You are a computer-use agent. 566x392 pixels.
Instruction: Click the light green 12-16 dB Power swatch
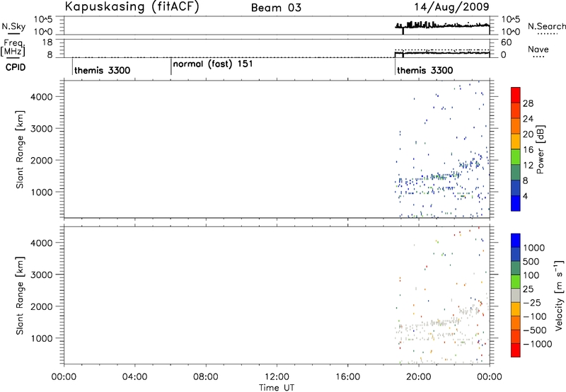click(516, 156)
